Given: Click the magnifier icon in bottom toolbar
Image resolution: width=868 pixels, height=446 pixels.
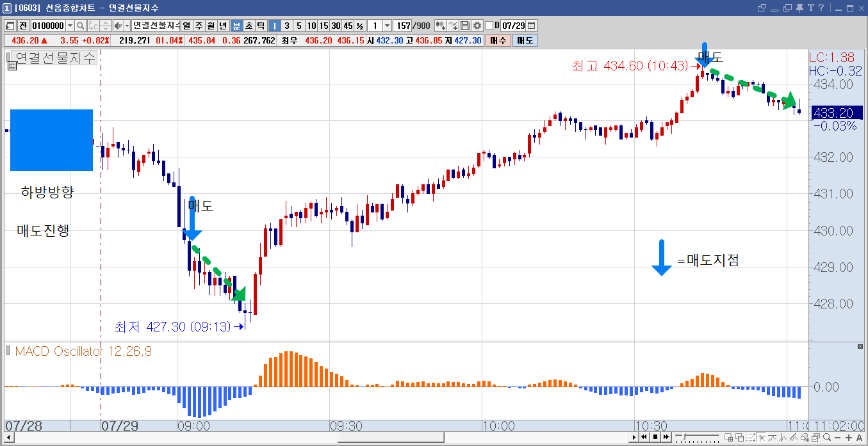Looking at the screenshot, I should (826, 438).
